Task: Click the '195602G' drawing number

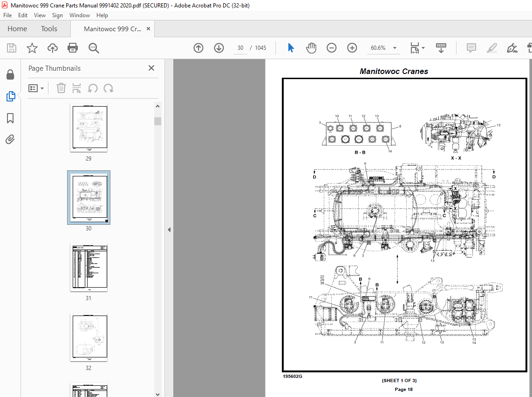Action: pos(293,377)
